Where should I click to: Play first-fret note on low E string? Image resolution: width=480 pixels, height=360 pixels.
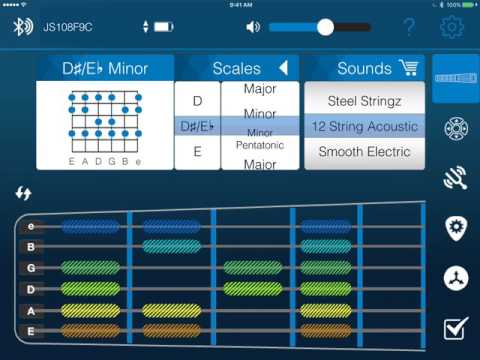click(90, 331)
